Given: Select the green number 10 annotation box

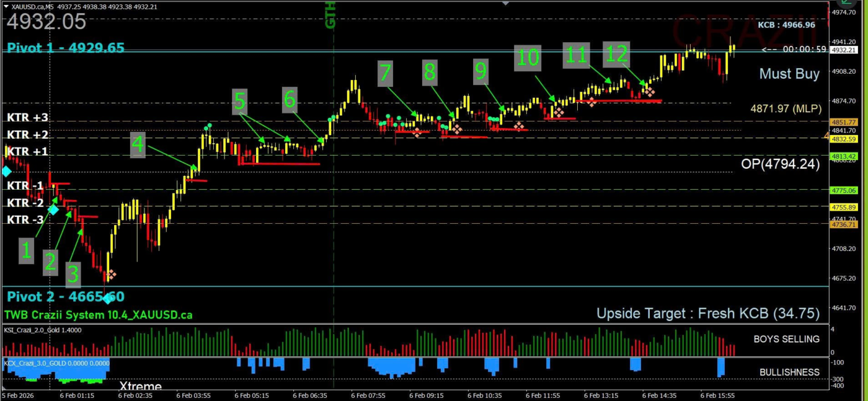Looking at the screenshot, I should [x=527, y=58].
